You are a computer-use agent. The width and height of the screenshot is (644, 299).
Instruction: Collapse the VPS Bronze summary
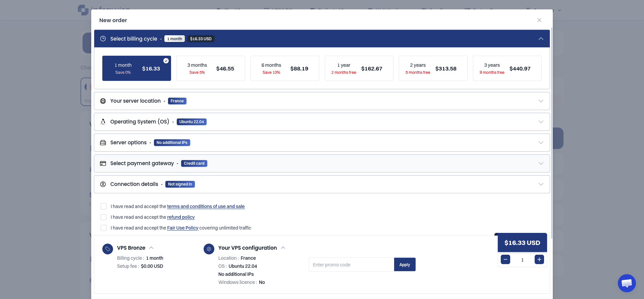(x=151, y=248)
